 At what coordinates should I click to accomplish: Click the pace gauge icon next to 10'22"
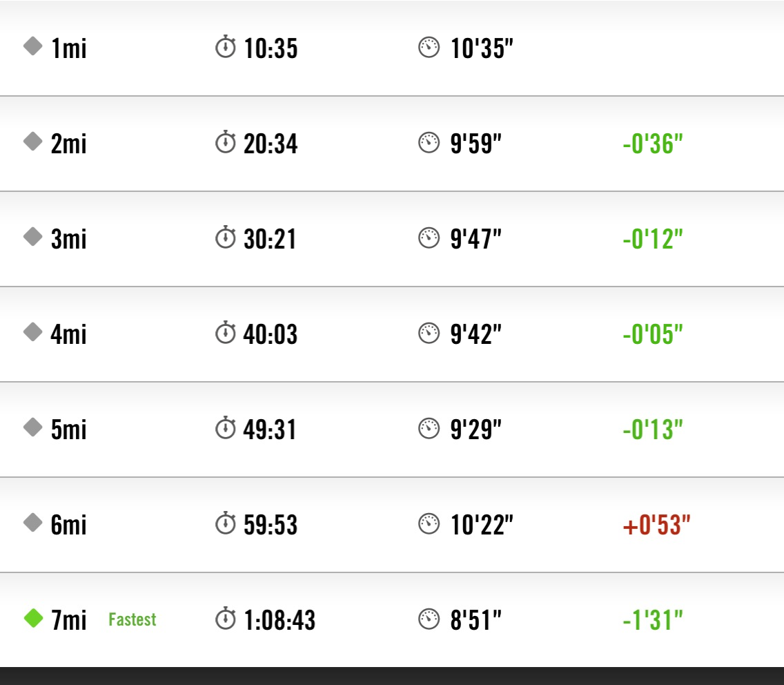click(x=429, y=524)
